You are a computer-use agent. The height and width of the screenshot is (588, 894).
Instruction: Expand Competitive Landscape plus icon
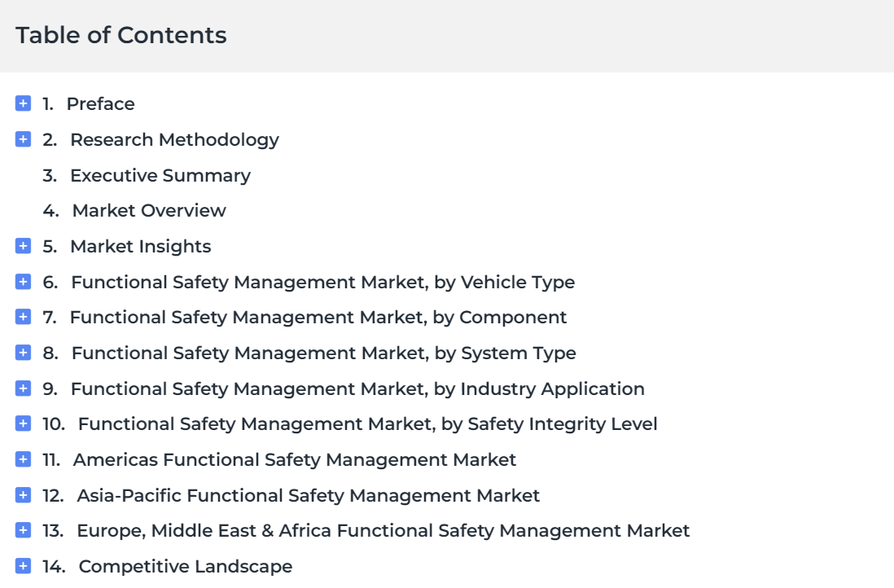(x=23, y=566)
